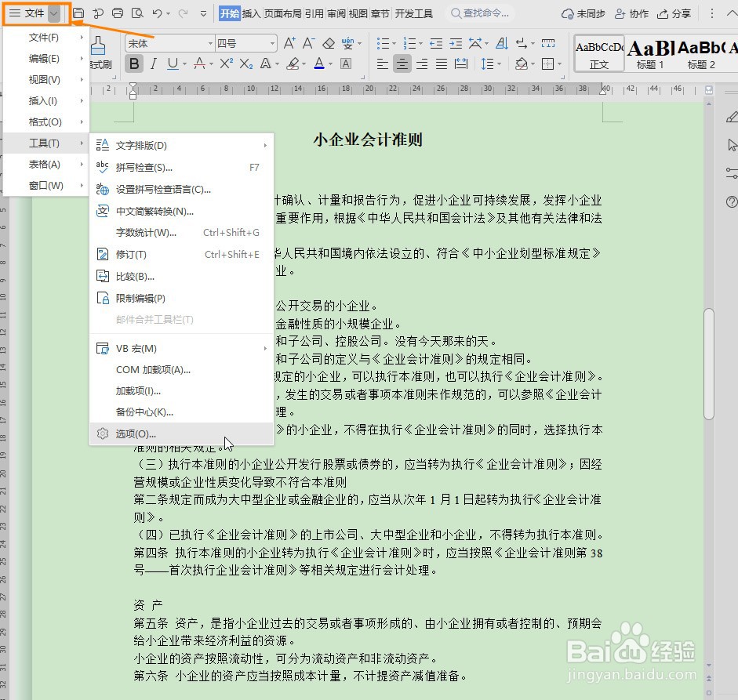Toggle Bold formatting
738x700 pixels.
pyautogui.click(x=134, y=63)
